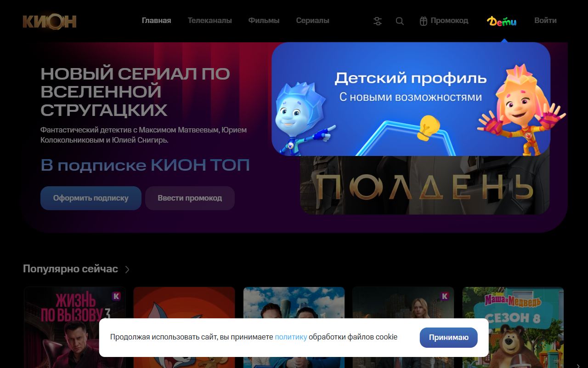Open the poster with the blonde woman

pos(403,328)
